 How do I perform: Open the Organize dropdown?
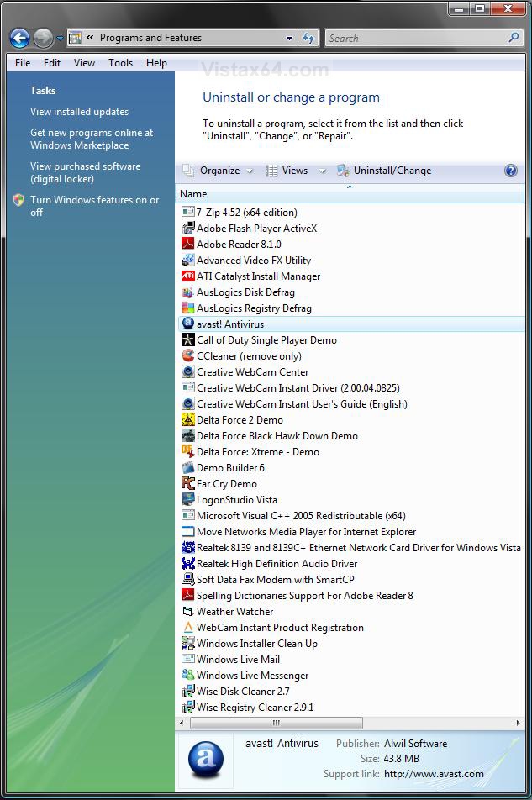point(218,171)
